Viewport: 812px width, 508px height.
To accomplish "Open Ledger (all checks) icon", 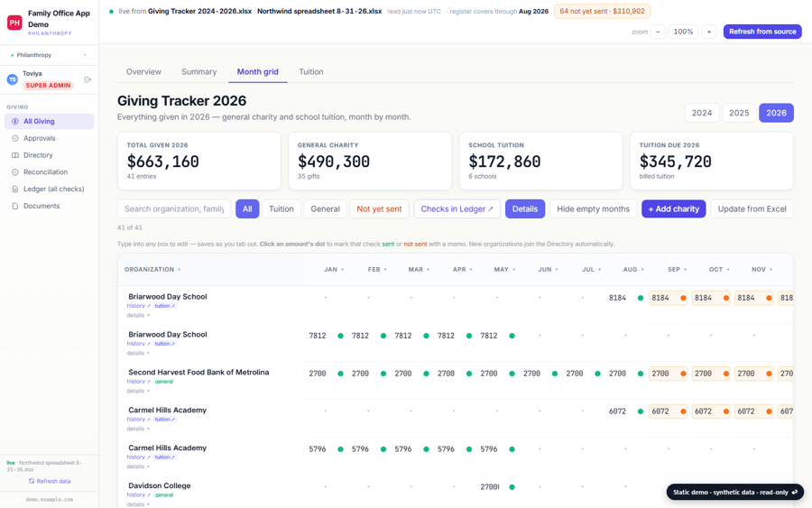I will point(15,189).
